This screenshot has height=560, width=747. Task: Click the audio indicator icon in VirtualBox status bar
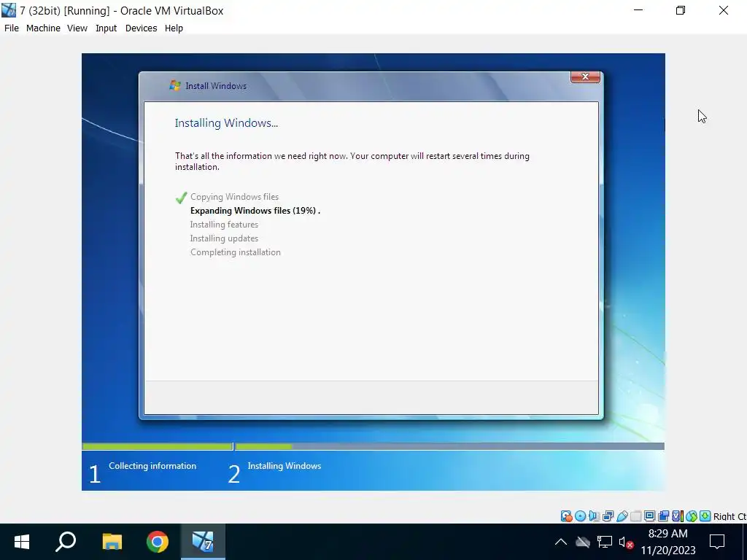594,516
